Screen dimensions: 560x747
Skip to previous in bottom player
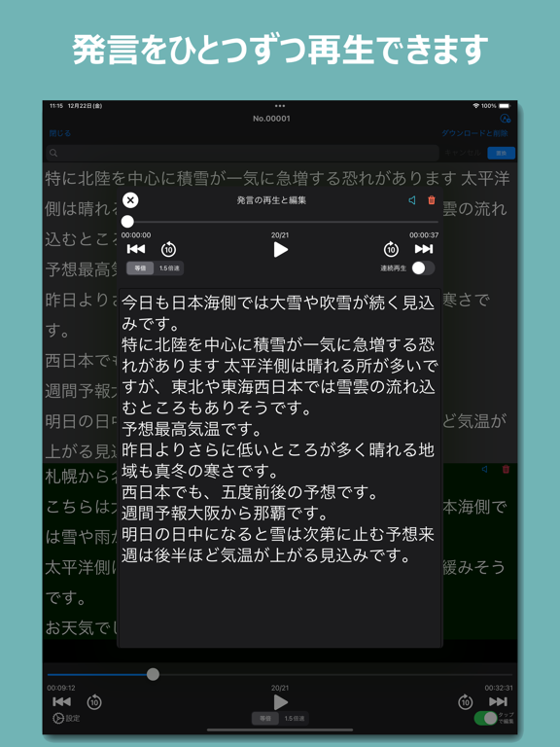62,701
